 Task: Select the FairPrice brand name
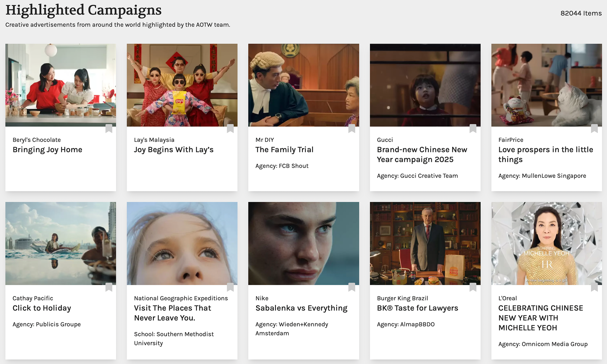pyautogui.click(x=511, y=140)
